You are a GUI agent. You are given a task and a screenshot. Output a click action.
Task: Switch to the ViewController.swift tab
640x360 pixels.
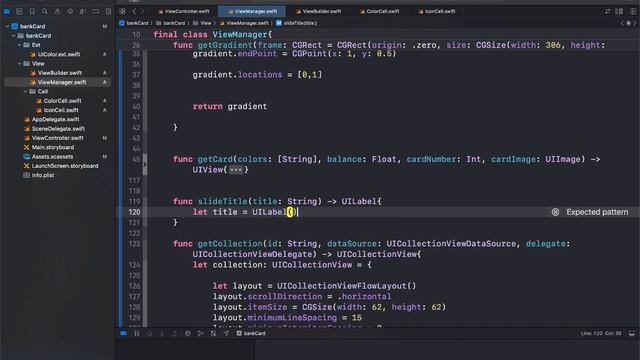183,11
